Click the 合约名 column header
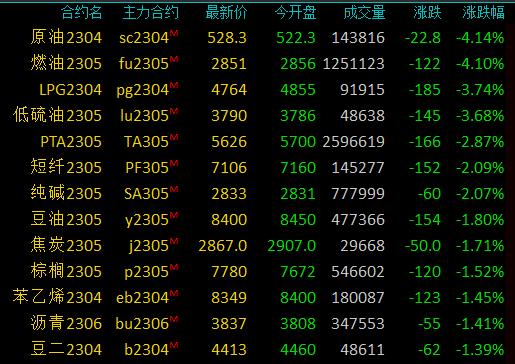Viewport: 515px width, 364px height. point(82,13)
